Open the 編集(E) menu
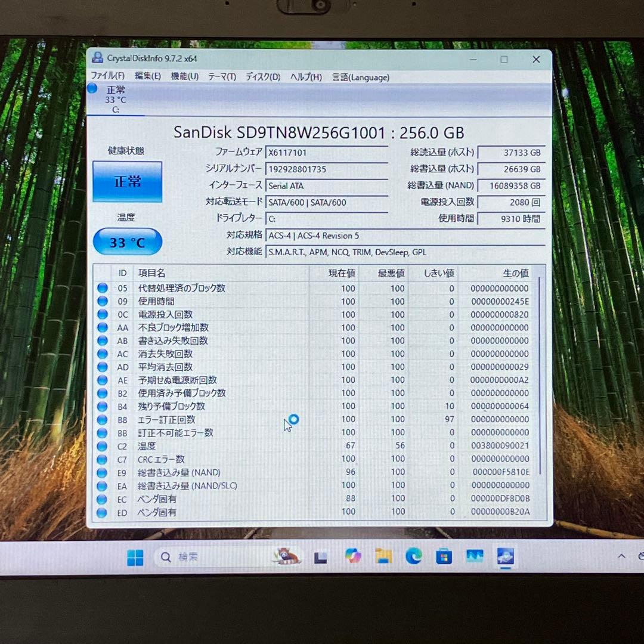Image resolution: width=644 pixels, height=644 pixels. (147, 76)
